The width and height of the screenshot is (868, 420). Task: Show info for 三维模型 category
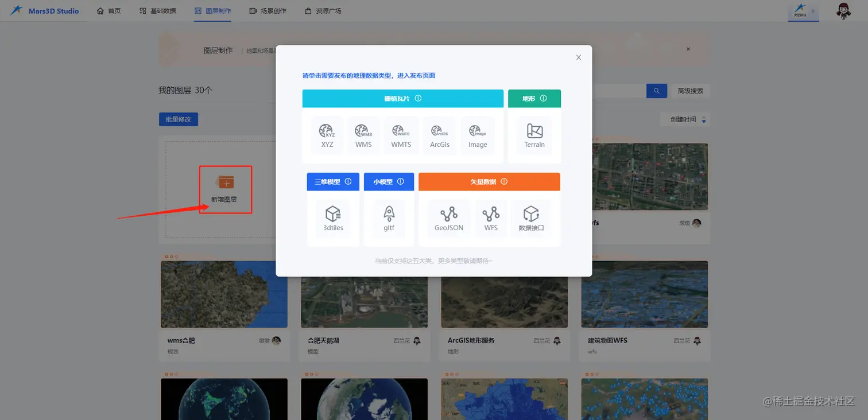coord(348,181)
